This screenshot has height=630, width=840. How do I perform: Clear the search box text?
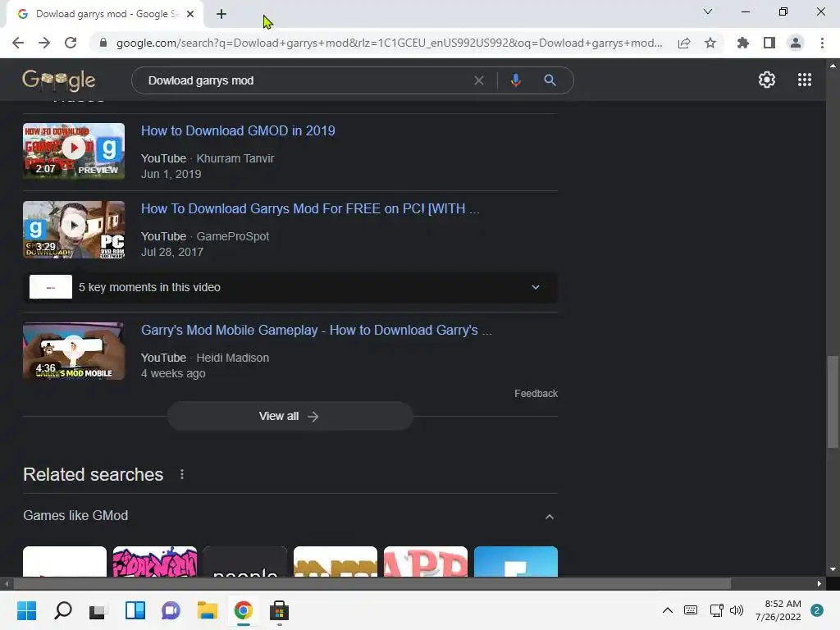[x=479, y=80]
